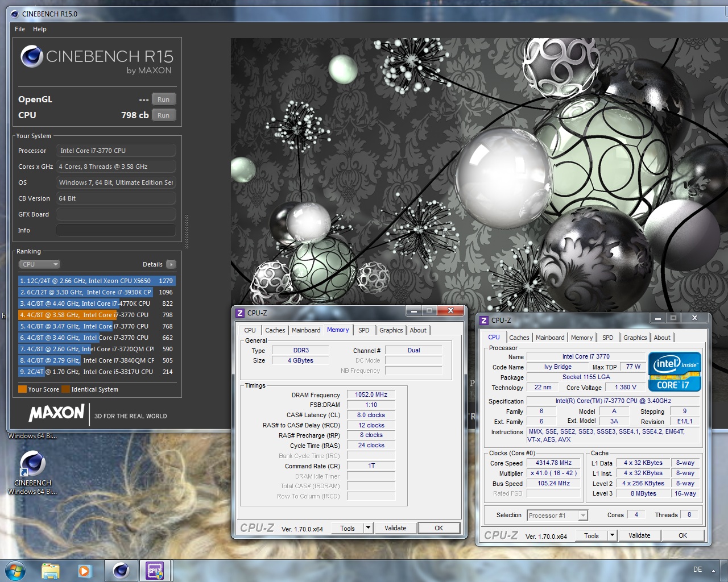Select the i7-3930K ranking row
Viewport: 728px width, 582px height.
[x=97, y=292]
